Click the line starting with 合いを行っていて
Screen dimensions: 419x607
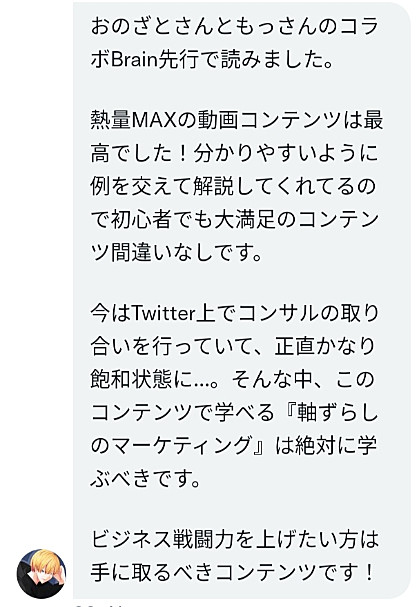pyautogui.click(x=233, y=346)
